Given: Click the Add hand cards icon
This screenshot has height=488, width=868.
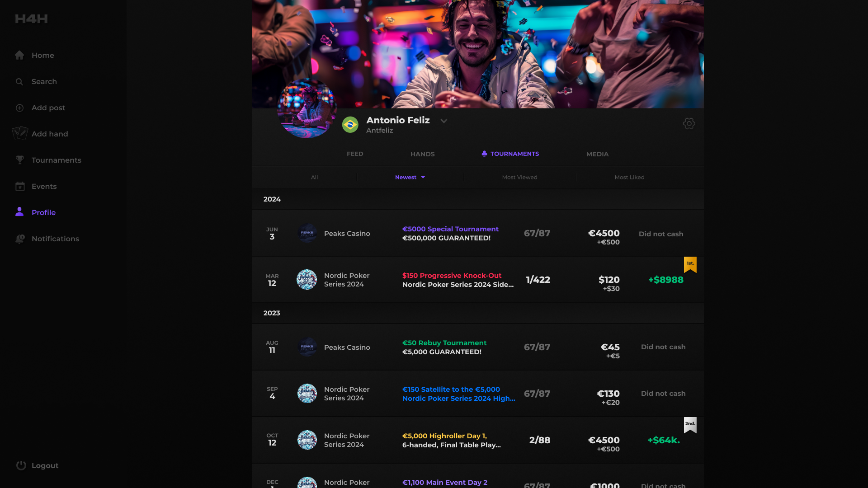Looking at the screenshot, I should pos(20,133).
